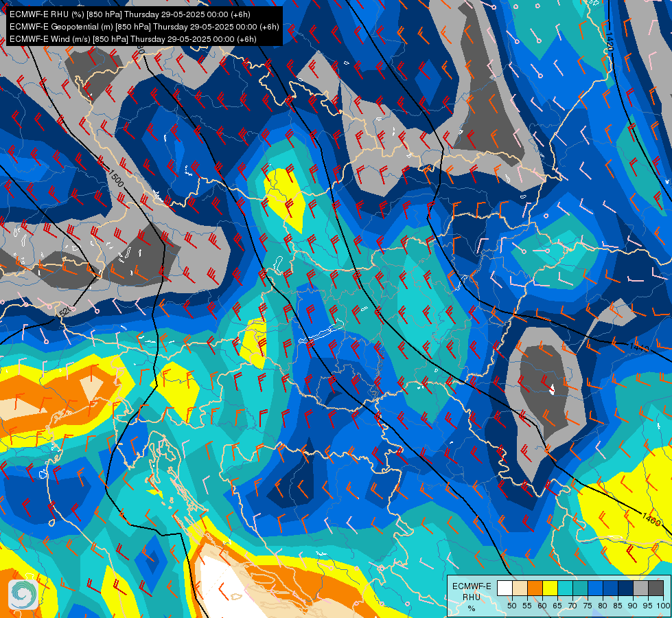Click the 1440 geopotential contour label

[x=640, y=347]
